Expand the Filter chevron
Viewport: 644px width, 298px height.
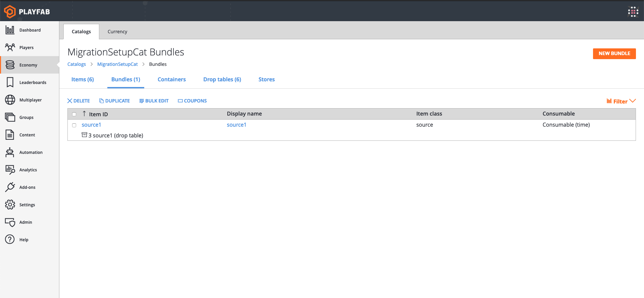coord(633,101)
